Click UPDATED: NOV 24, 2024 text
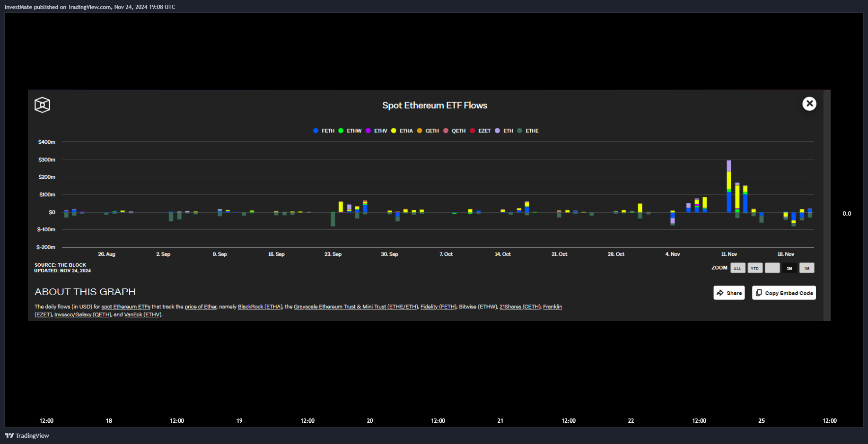 (62, 271)
